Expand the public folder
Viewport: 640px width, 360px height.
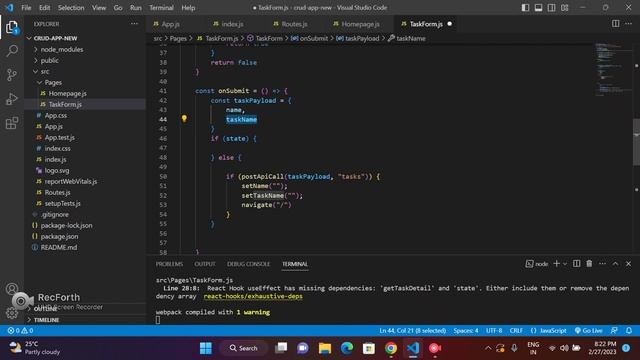(49, 60)
